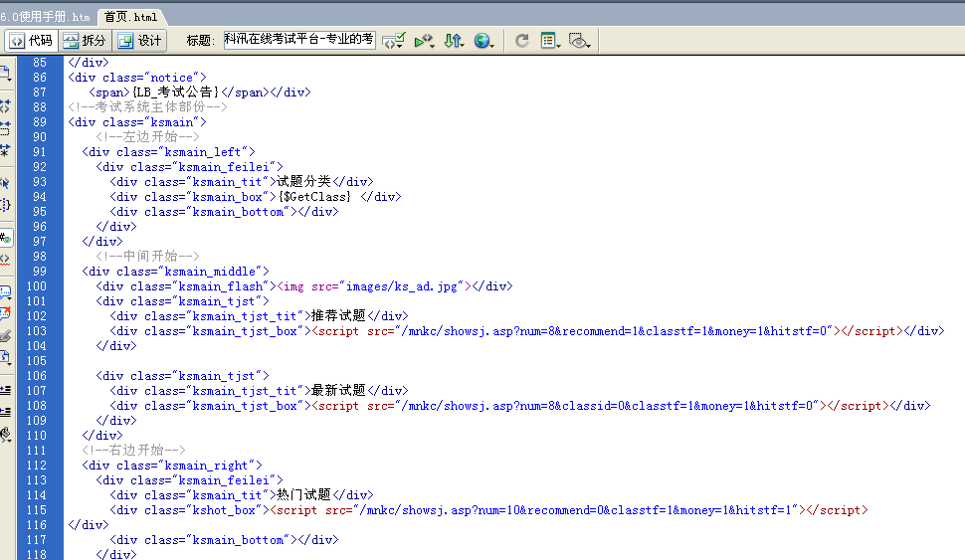Switch to 拆分 split view

84,41
